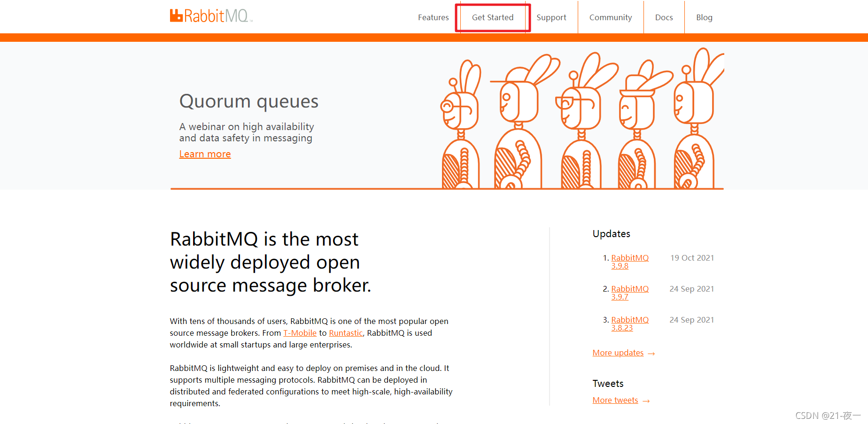
Task: Open the Community page
Action: pos(611,17)
